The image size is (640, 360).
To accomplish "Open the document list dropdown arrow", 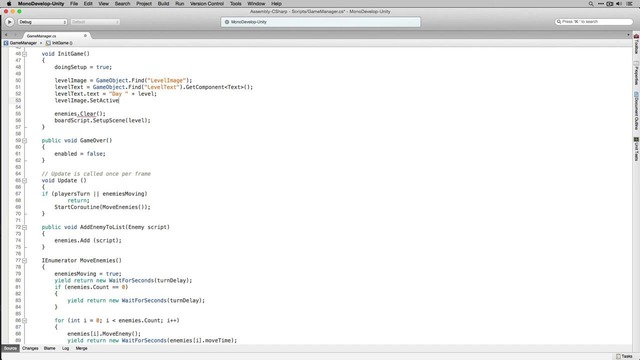I will pyautogui.click(x=628, y=35).
